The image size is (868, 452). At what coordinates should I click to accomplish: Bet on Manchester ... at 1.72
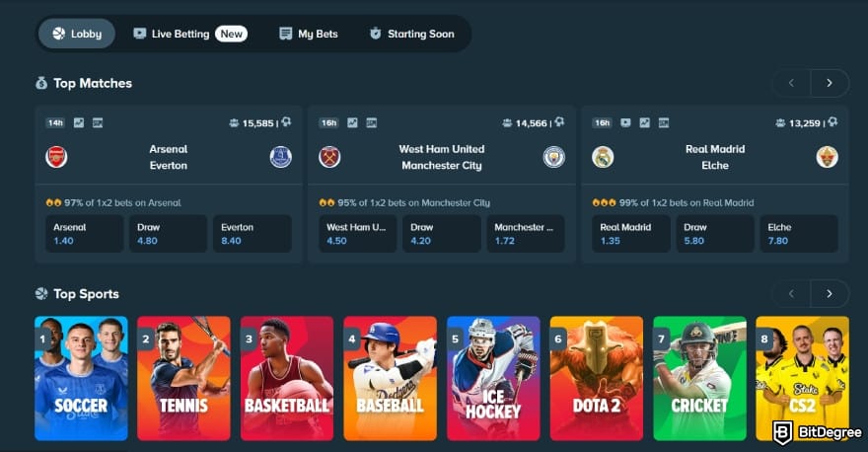(x=526, y=234)
